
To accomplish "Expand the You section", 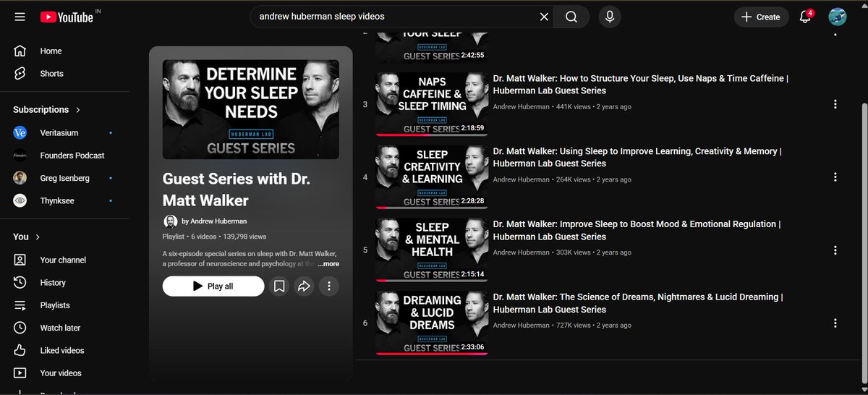I will click(x=27, y=237).
